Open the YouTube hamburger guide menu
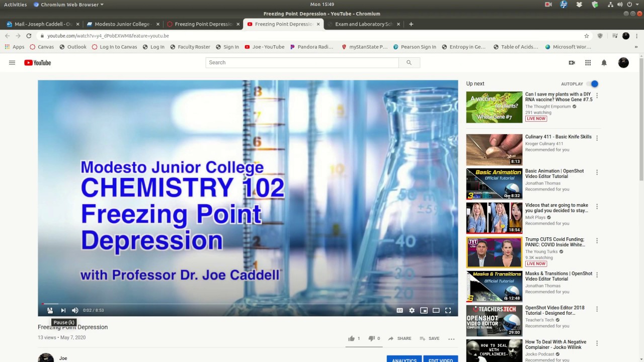 click(x=12, y=63)
